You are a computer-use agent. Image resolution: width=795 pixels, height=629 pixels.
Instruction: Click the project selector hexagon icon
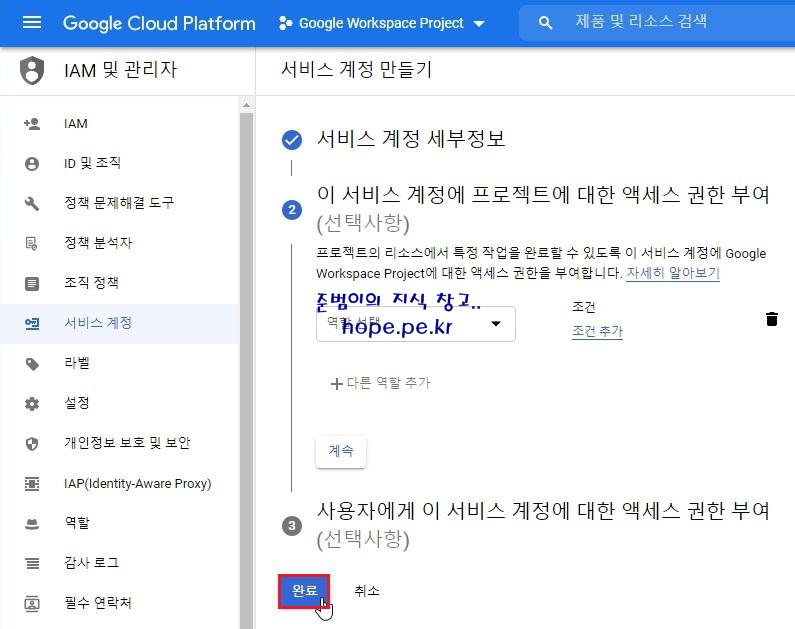(x=285, y=23)
